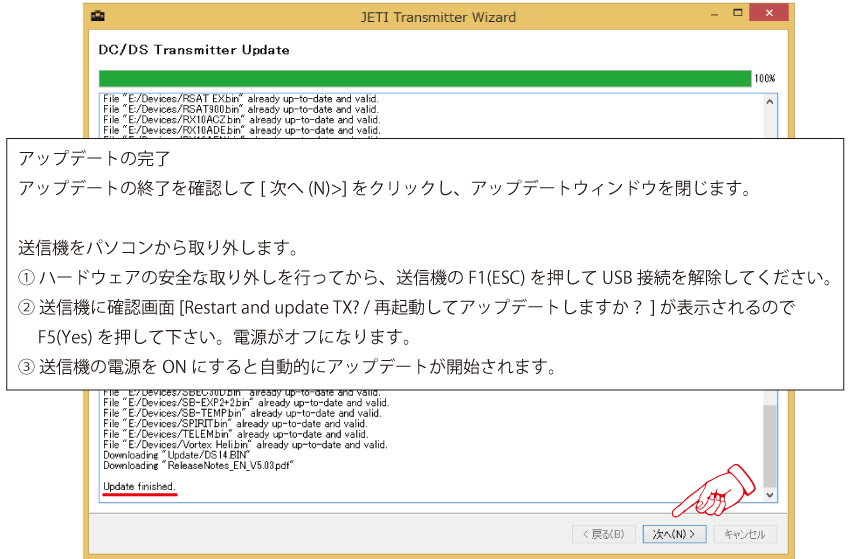Click the RX10ACZ.bin log line

(242, 119)
